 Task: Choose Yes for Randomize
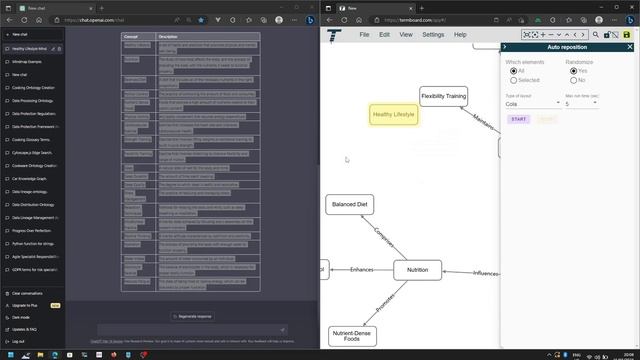(573, 71)
